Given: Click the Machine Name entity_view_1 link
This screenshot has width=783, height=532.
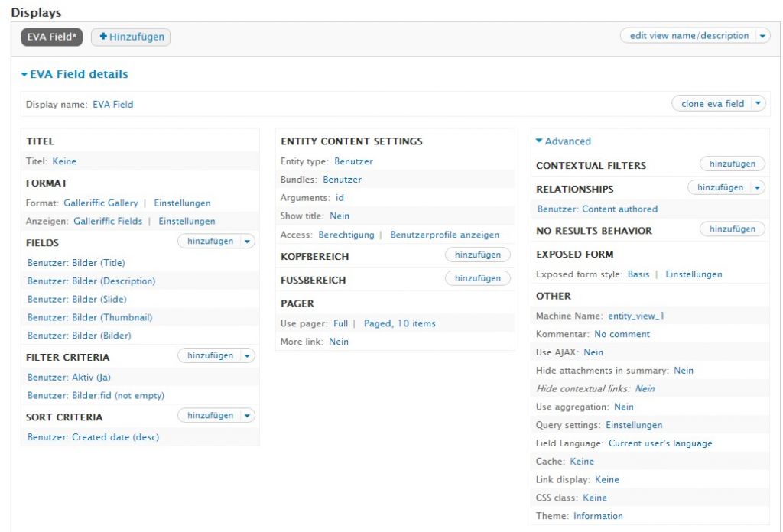Looking at the screenshot, I should click(x=635, y=316).
